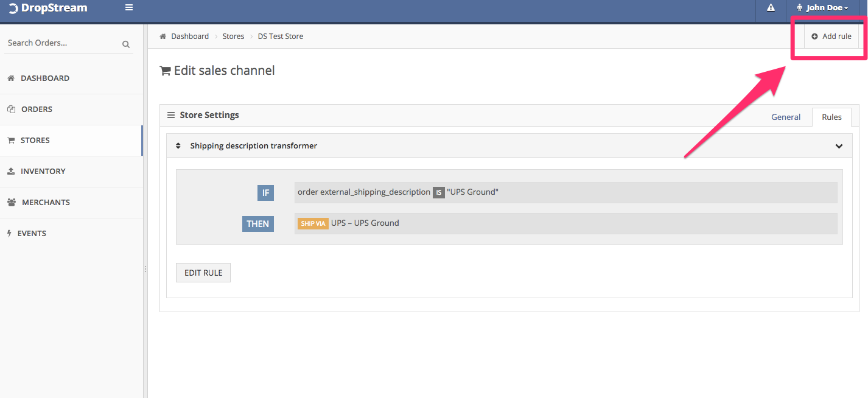Focus the Search Orders input field
This screenshot has width=868, height=398.
pos(63,43)
